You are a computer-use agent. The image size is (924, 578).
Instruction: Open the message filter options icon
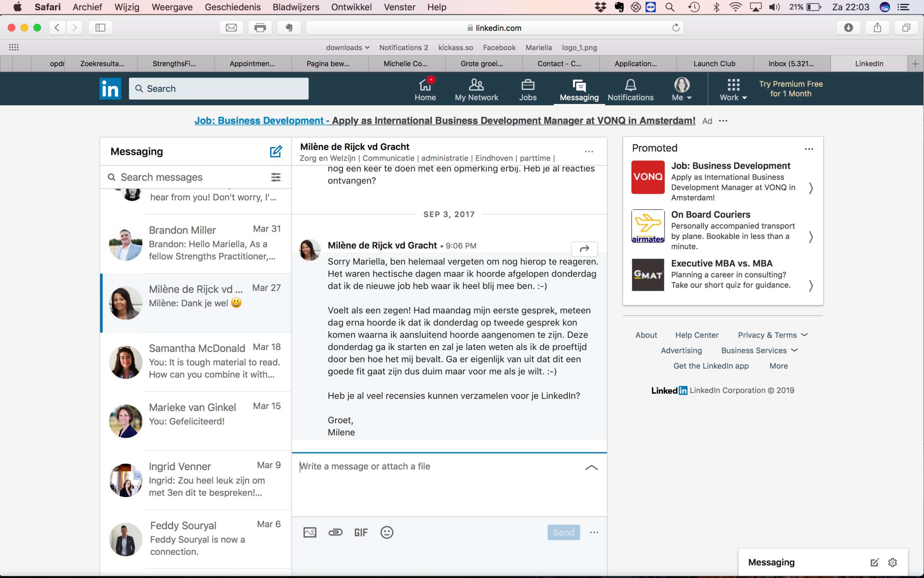[276, 177]
